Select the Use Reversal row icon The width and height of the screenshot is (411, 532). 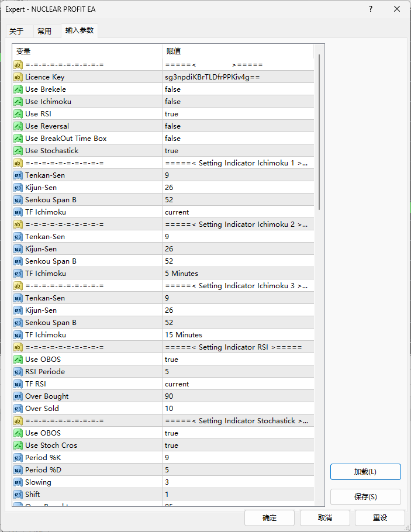pyautogui.click(x=18, y=126)
